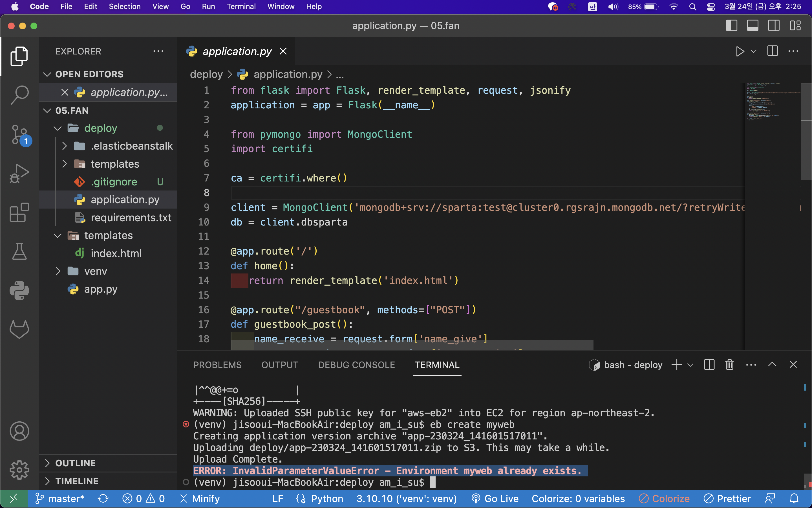
Task: Open the Selection menu
Action: 125,7
